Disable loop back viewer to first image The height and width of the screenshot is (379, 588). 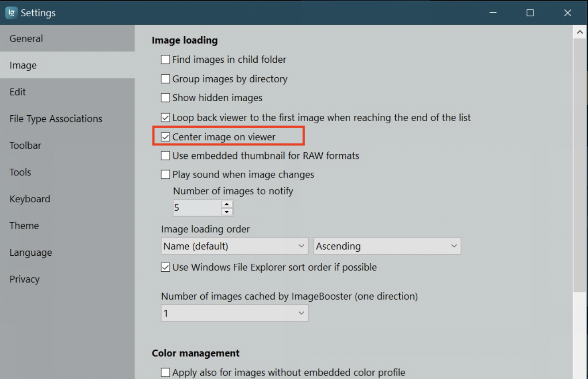(x=165, y=117)
